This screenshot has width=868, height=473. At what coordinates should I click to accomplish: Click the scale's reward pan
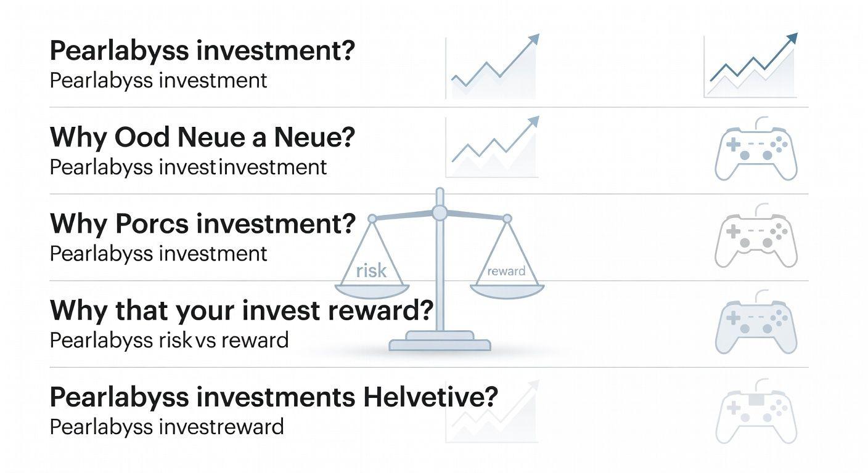pos(507,272)
